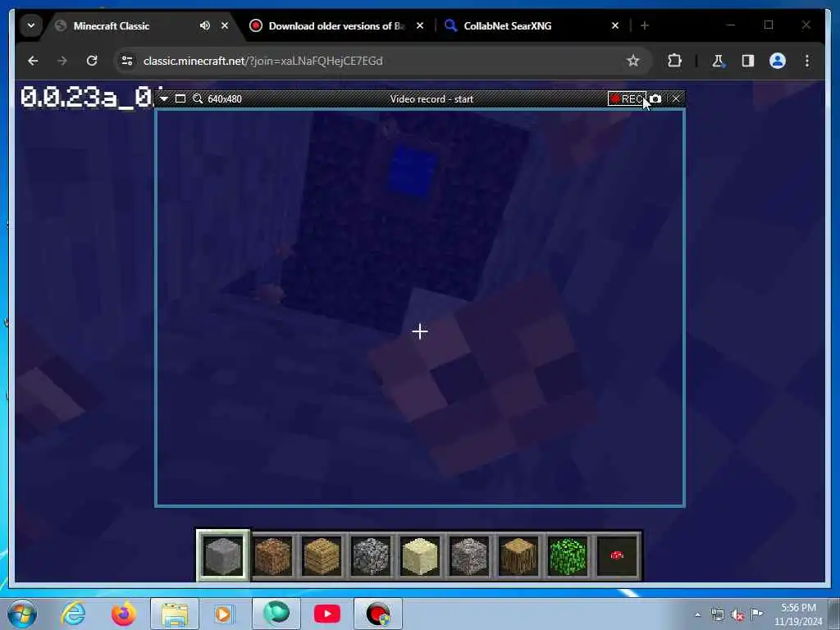
Task: Launch Firefox from the taskbar
Action: tap(123, 614)
